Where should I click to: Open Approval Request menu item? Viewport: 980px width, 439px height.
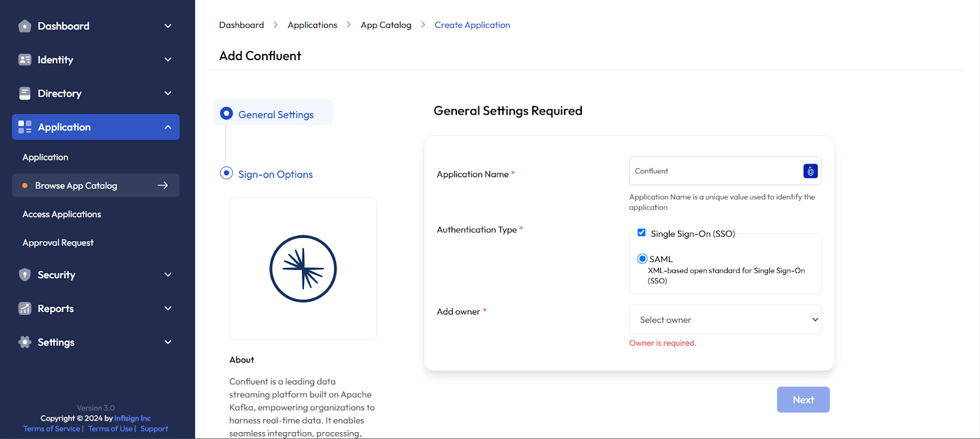[58, 243]
